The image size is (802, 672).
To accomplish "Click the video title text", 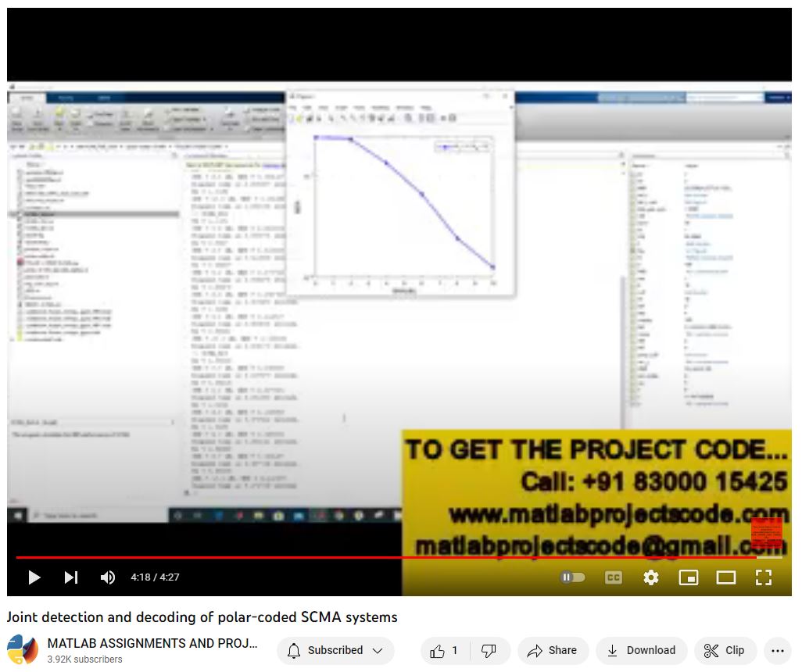I will (x=202, y=617).
